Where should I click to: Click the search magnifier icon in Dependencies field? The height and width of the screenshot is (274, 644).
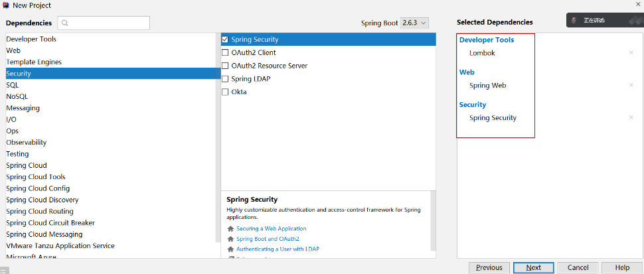coord(65,23)
